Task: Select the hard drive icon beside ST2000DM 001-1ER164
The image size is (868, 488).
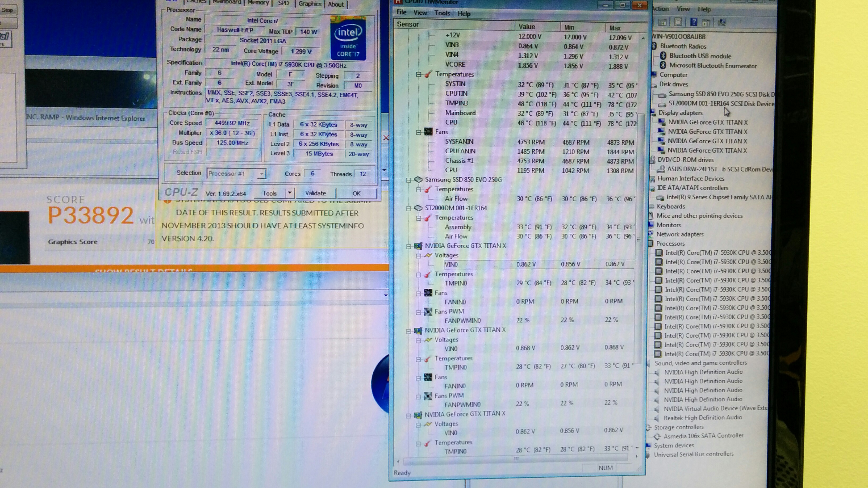Action: click(418, 208)
